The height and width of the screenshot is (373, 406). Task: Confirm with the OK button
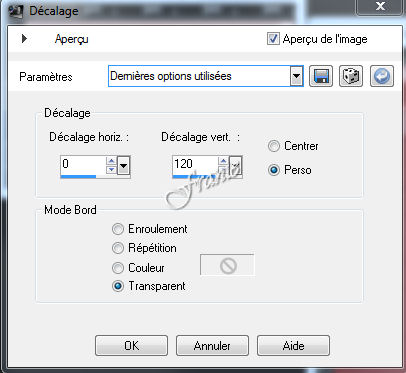pyautogui.click(x=131, y=346)
